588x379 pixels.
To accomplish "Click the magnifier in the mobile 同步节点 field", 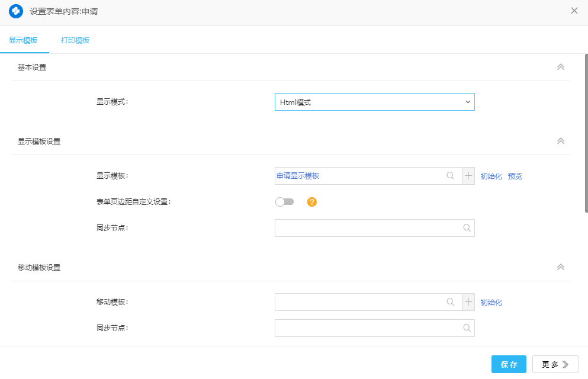I will tap(468, 328).
